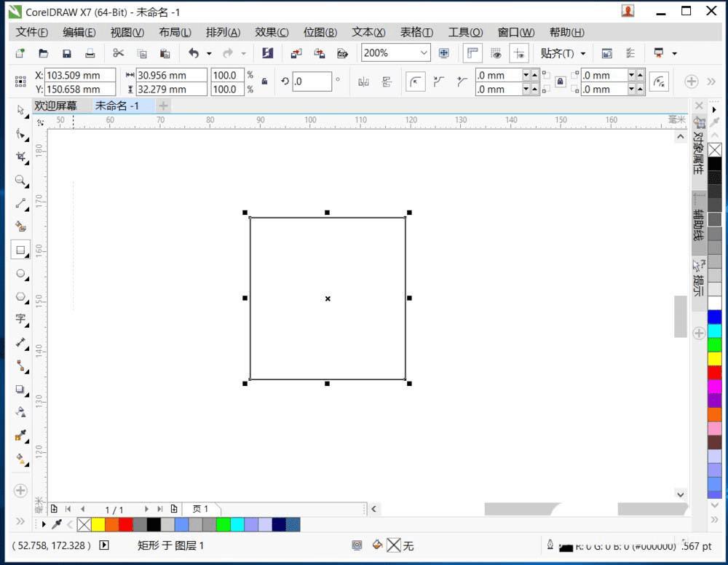Toggle the show rulers button
Image resolution: width=728 pixels, height=565 pixels.
(472, 53)
